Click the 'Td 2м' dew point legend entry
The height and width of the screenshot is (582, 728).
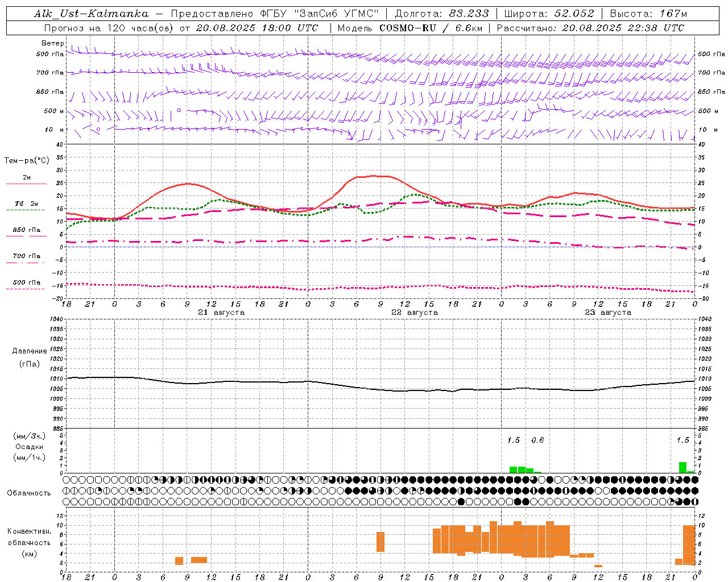(x=27, y=203)
